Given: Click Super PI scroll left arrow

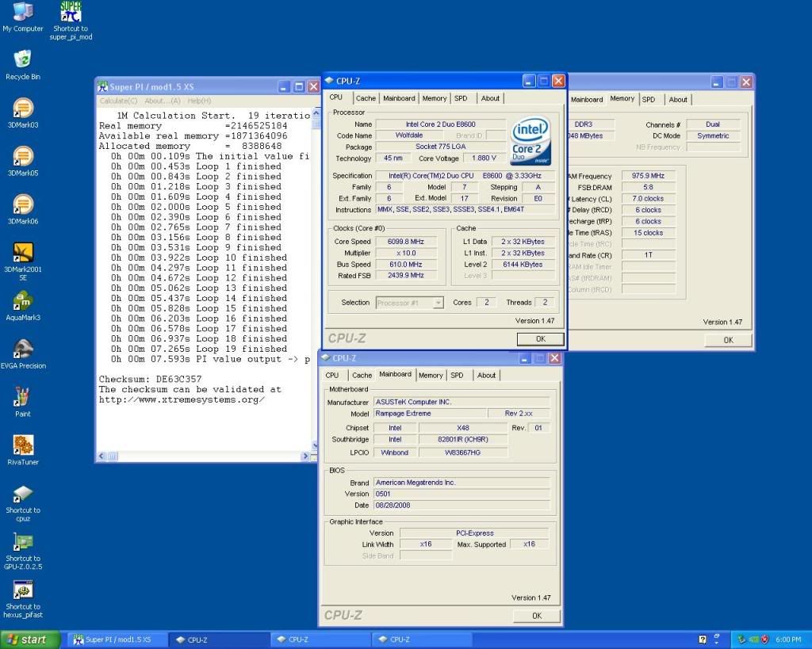Looking at the screenshot, I should 102,456.
